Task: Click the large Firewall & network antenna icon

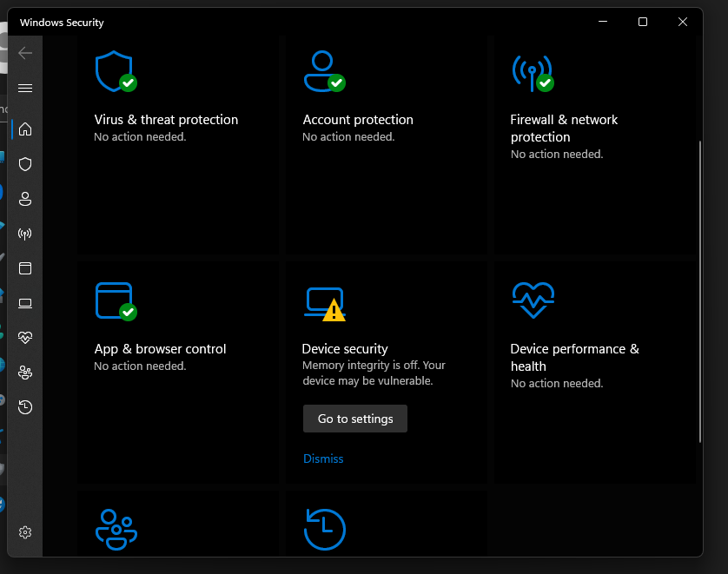Action: click(533, 73)
